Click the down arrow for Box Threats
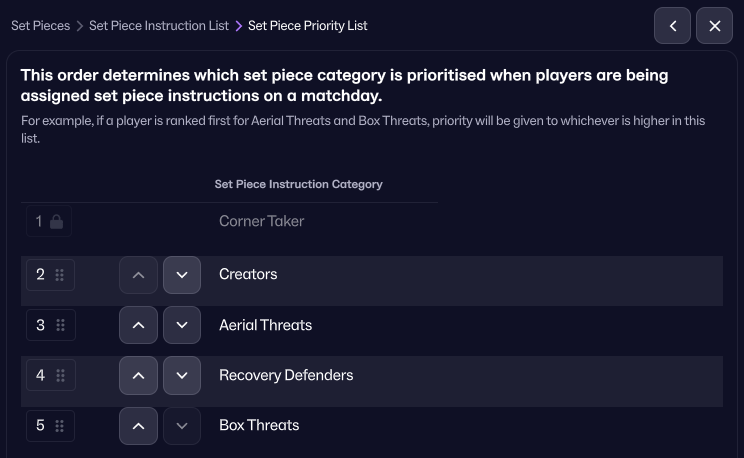This screenshot has width=744, height=458. (181, 426)
